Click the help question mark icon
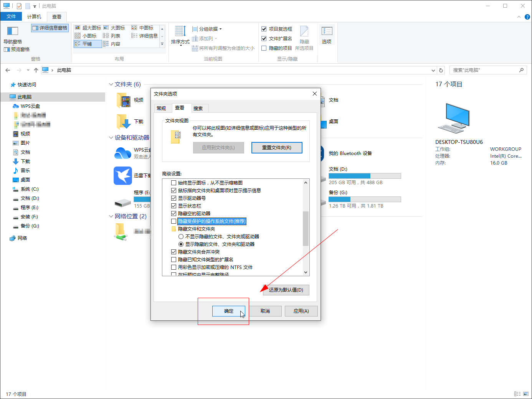The image size is (532, 399). point(527,17)
